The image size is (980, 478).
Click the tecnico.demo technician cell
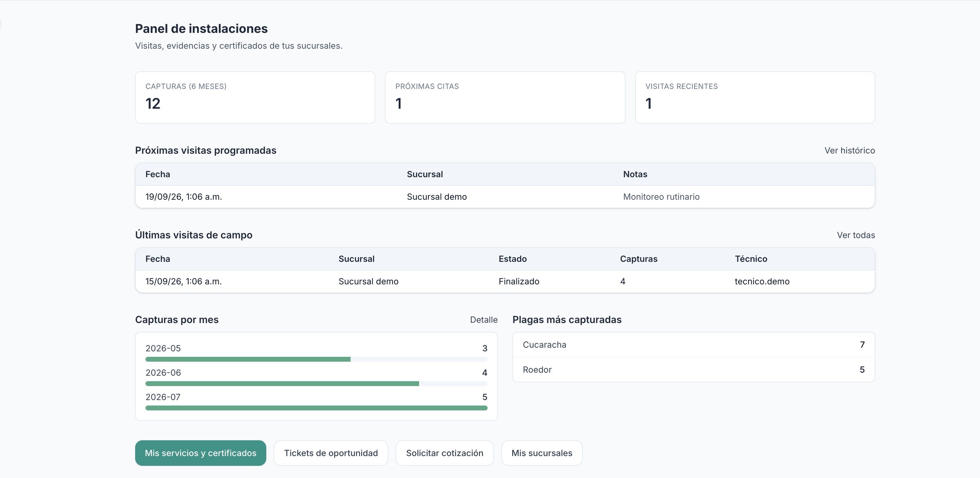click(762, 281)
